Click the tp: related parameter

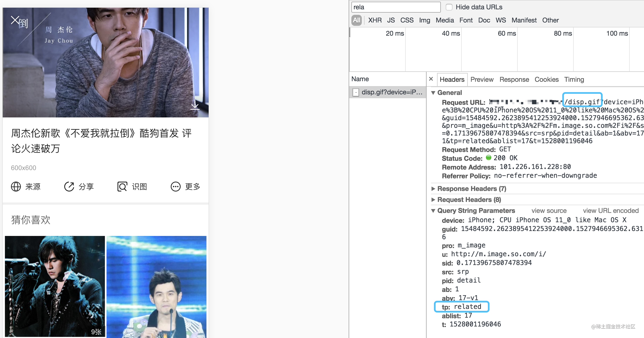(x=461, y=307)
